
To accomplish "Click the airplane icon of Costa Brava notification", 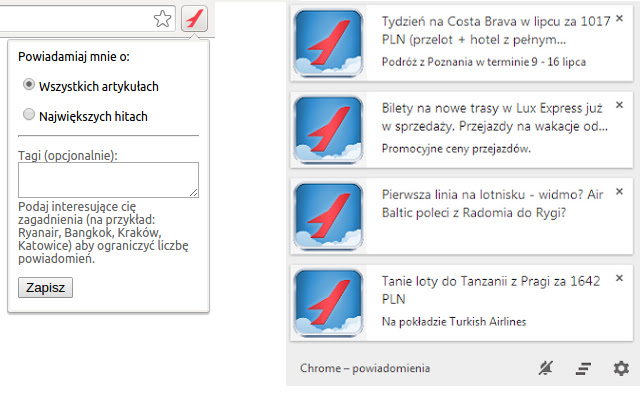I will [329, 43].
